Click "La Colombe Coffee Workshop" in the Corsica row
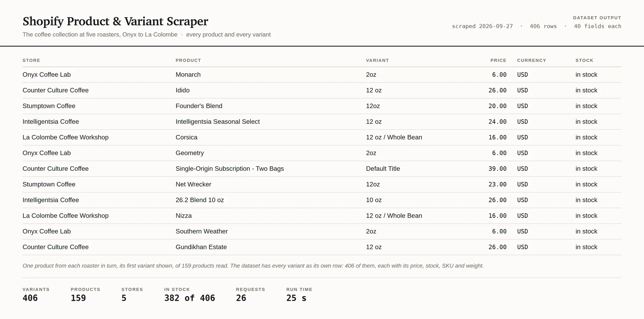Image resolution: width=644 pixels, height=319 pixels. [x=65, y=138]
